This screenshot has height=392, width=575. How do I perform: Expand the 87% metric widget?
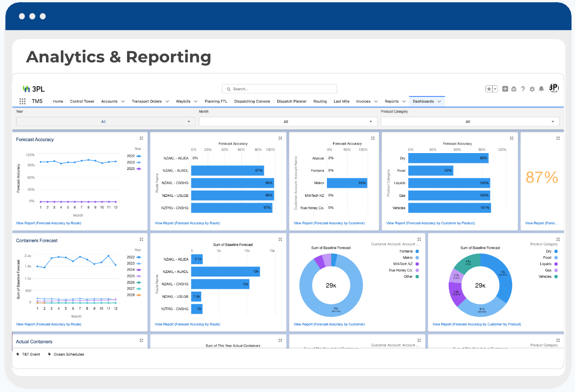click(558, 138)
